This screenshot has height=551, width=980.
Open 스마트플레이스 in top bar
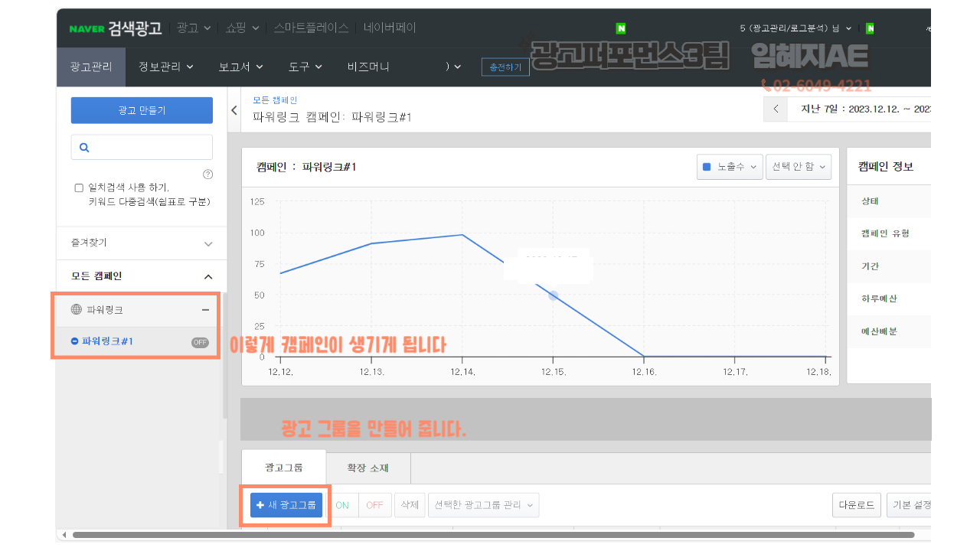click(x=311, y=28)
